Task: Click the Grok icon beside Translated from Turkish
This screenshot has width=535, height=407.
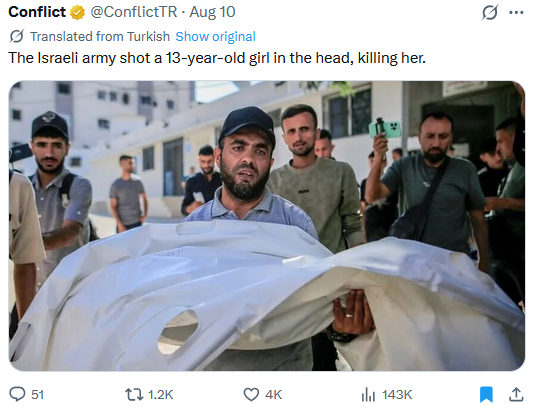Action: 16,36
